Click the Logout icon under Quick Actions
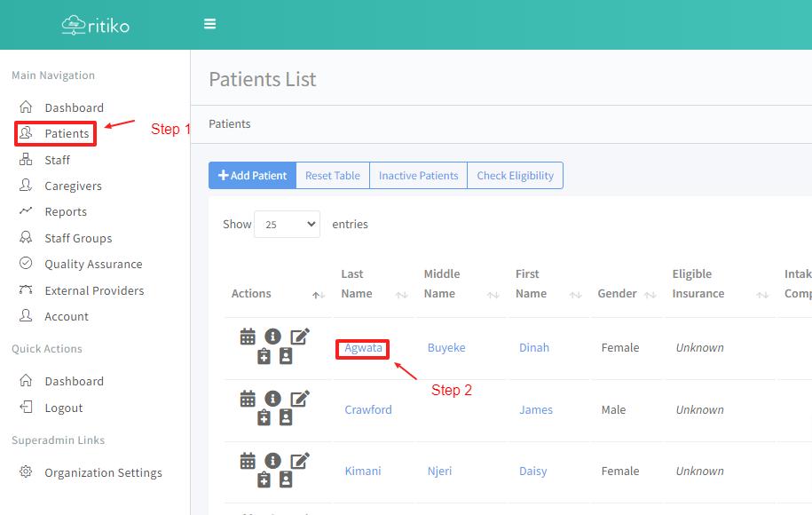812x515 pixels. click(26, 408)
